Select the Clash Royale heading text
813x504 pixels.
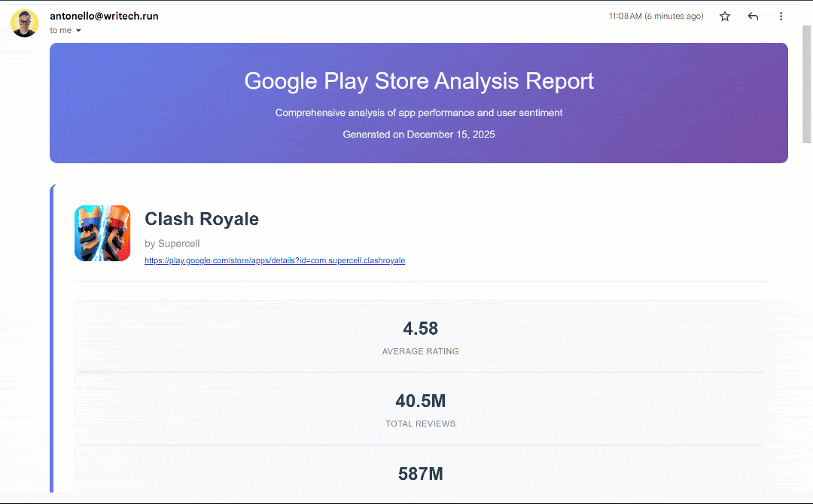tap(201, 219)
